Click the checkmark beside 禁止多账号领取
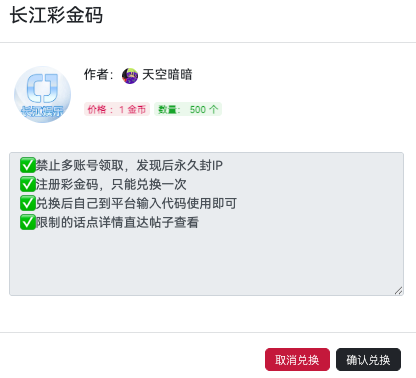This screenshot has height=378, width=416. (28, 165)
